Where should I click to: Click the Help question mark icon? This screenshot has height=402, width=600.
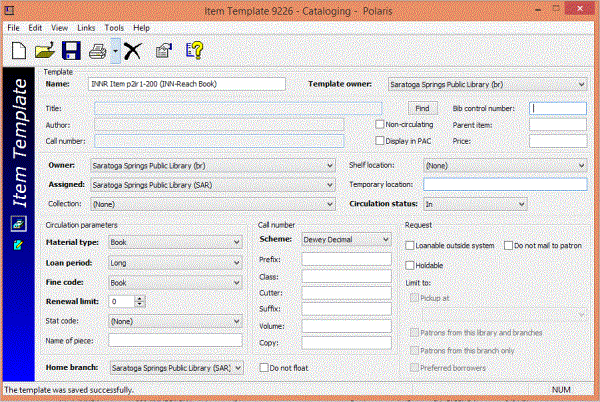[x=195, y=49]
